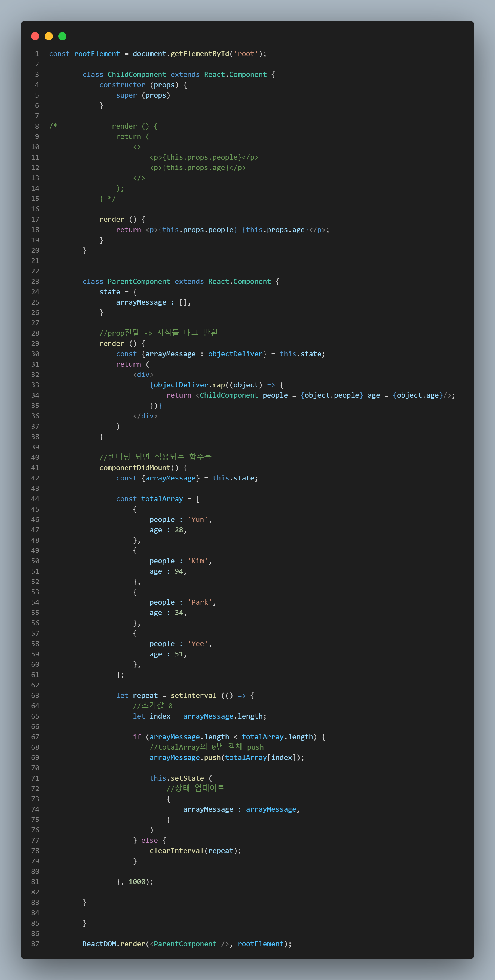This screenshot has width=495, height=980.
Task: Click the age value 94
Action: (179, 571)
